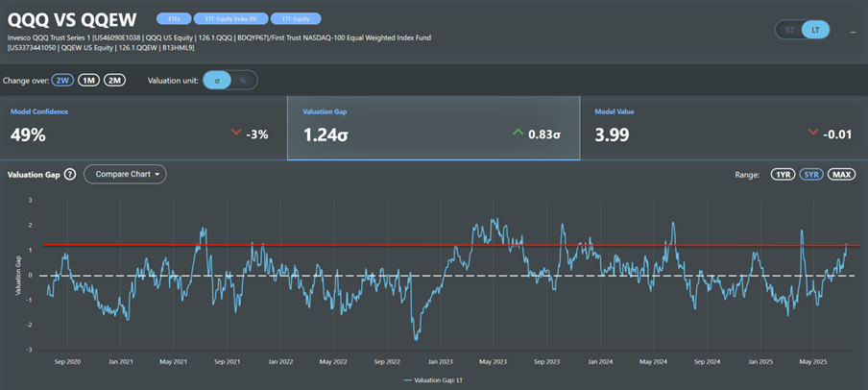Switch to LT long-term view
The width and height of the screenshot is (868, 390).
pos(815,30)
